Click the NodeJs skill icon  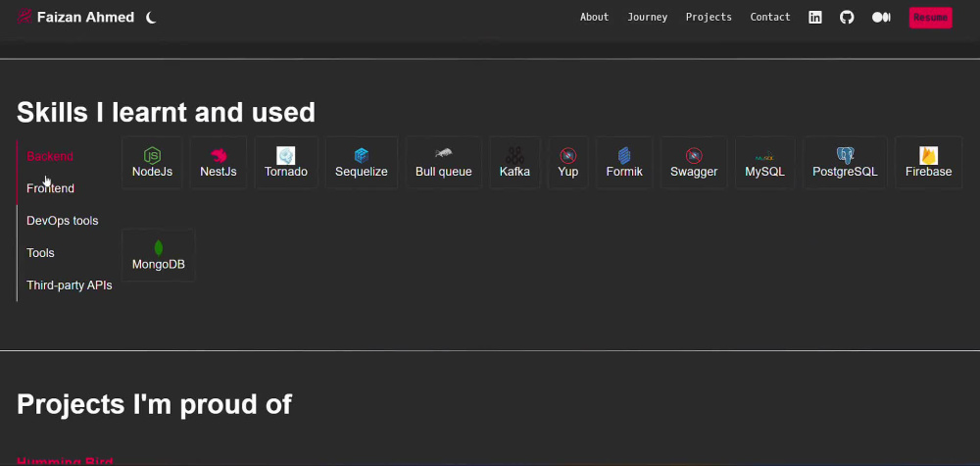(x=152, y=155)
